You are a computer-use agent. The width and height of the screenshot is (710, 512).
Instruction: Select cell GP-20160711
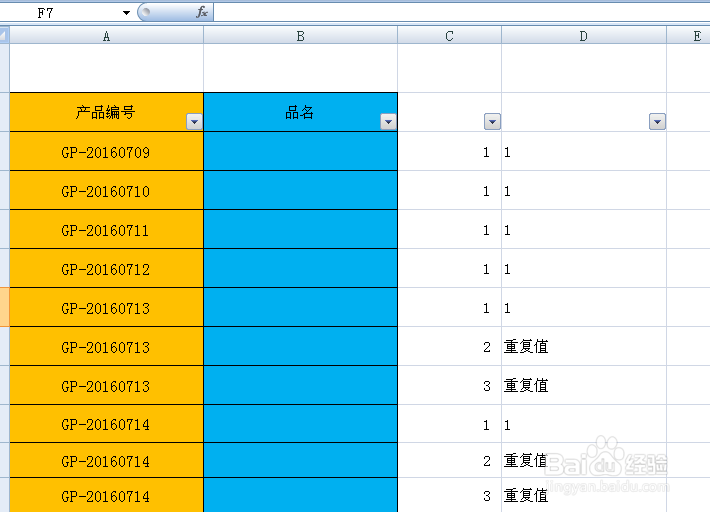pyautogui.click(x=106, y=230)
